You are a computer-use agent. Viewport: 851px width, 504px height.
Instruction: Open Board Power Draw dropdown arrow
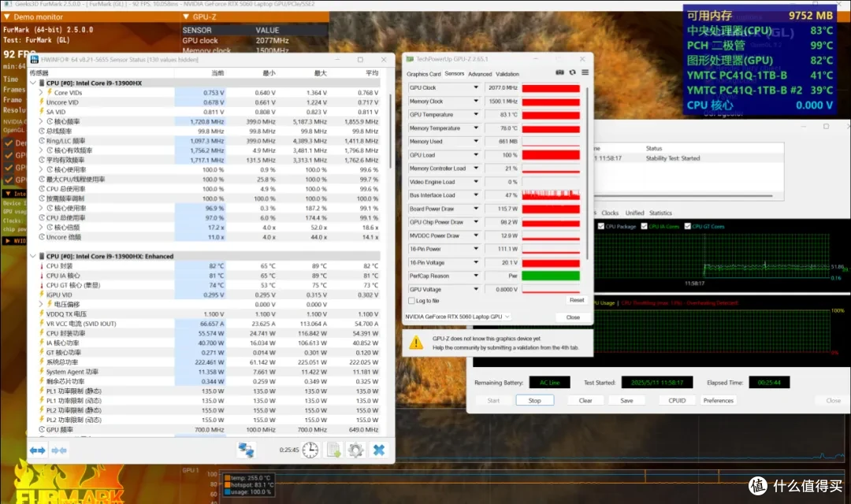pos(476,209)
